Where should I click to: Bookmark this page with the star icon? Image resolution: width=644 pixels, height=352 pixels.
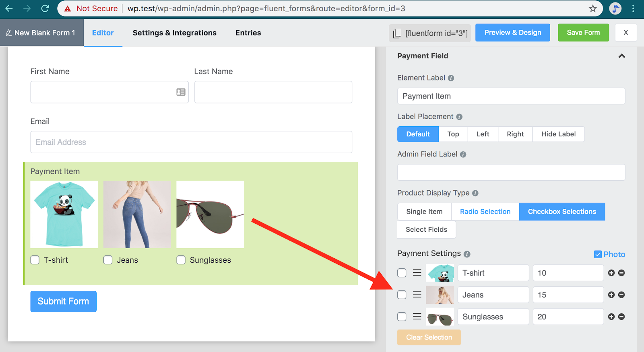(x=593, y=8)
